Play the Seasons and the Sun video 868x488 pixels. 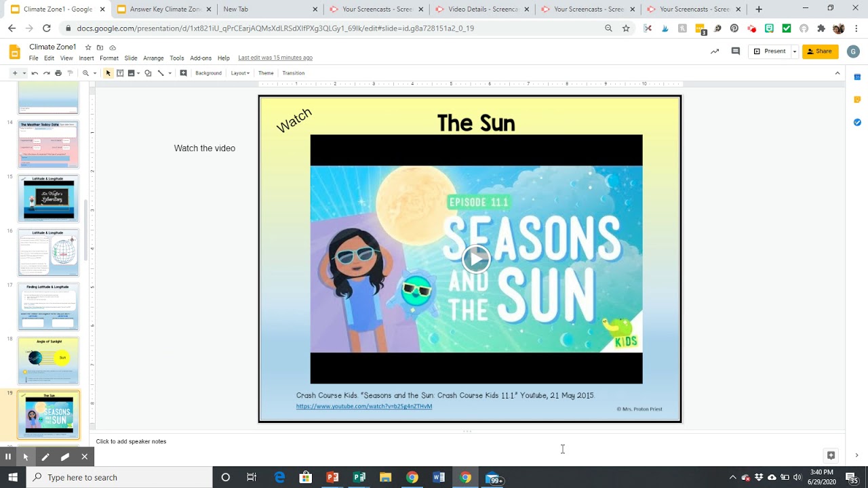[476, 259]
